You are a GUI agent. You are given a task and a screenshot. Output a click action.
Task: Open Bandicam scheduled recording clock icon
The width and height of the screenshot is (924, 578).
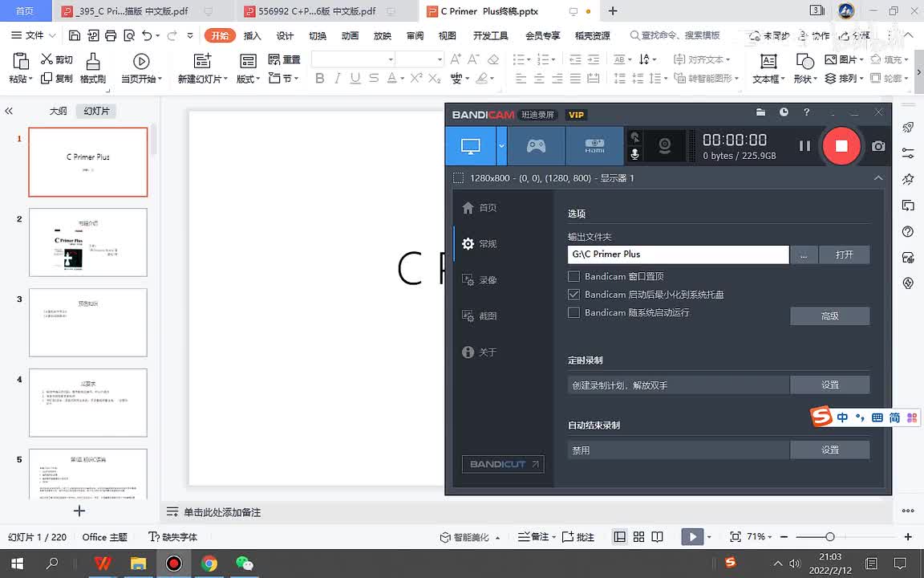[784, 112]
